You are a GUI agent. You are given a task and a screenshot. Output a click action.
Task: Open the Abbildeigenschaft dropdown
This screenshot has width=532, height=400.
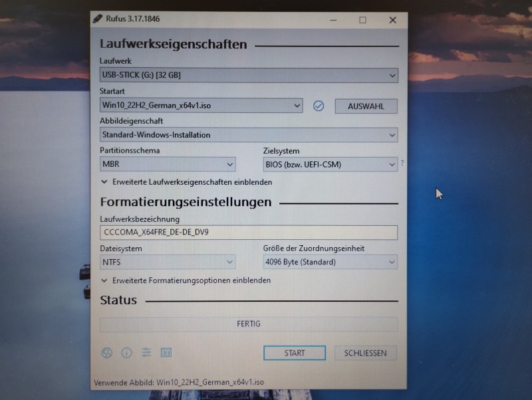(x=249, y=135)
